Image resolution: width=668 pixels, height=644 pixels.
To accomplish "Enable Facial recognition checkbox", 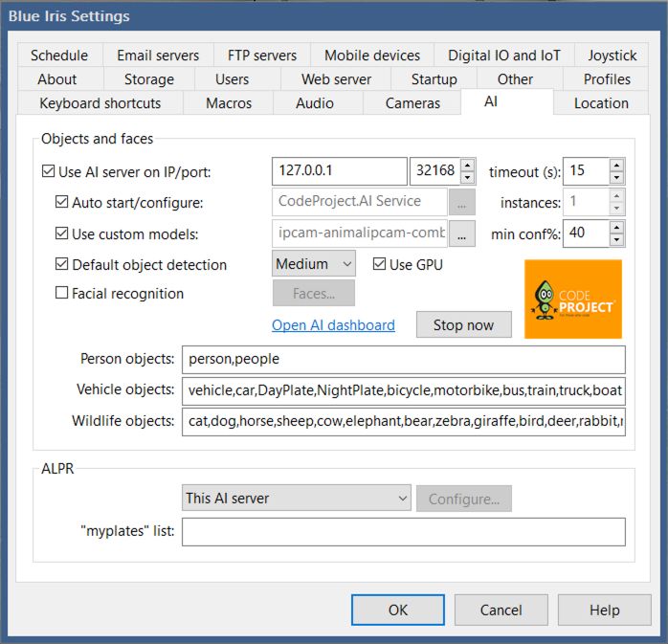I will (x=62, y=293).
